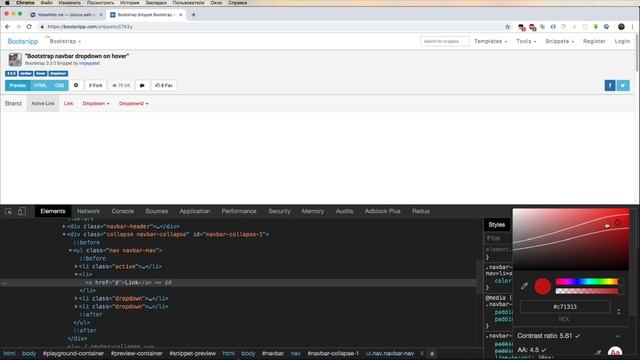Click the Register link
Viewport: 640px width, 360px height.
tap(594, 41)
